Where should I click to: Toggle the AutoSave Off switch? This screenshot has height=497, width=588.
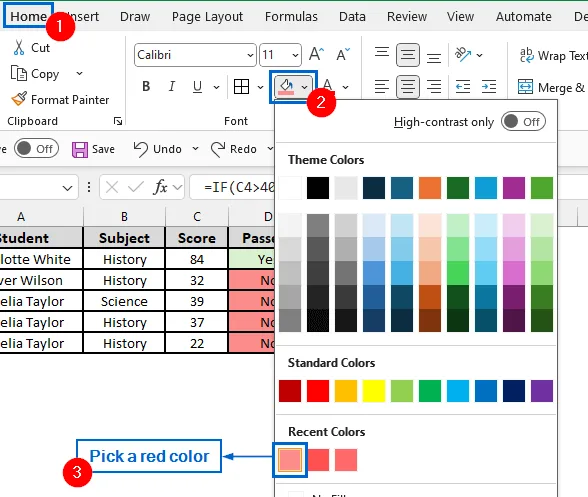(x=36, y=149)
